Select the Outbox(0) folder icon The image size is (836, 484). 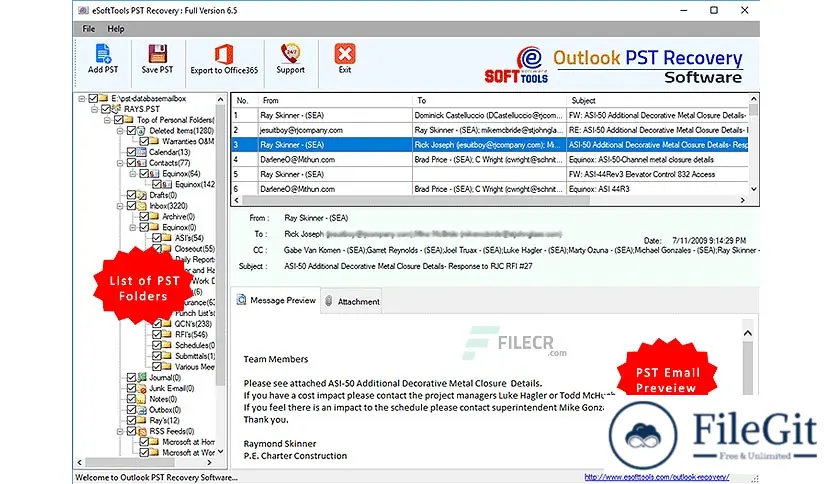coord(141,410)
